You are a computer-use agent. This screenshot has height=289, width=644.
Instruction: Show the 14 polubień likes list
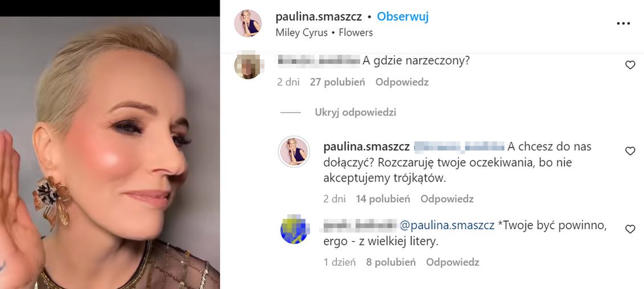coord(383,199)
